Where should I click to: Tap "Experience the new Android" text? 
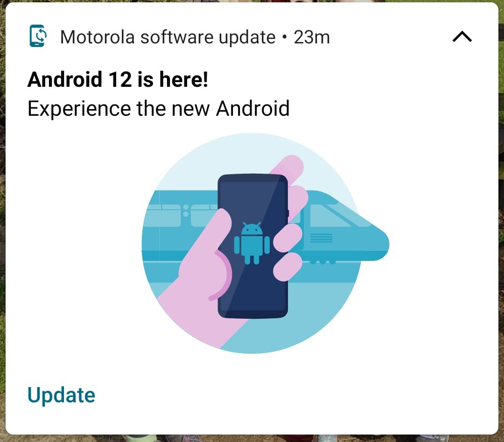159,108
